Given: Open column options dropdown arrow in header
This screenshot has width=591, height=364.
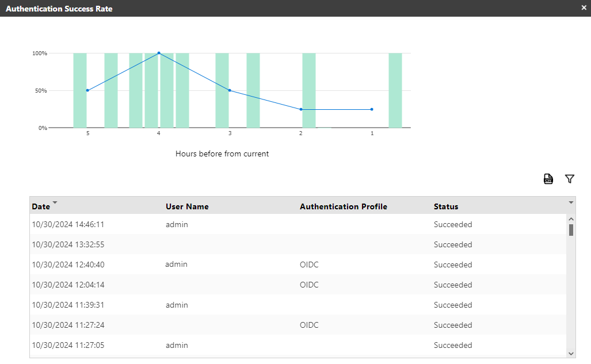Looking at the screenshot, I should tap(571, 203).
